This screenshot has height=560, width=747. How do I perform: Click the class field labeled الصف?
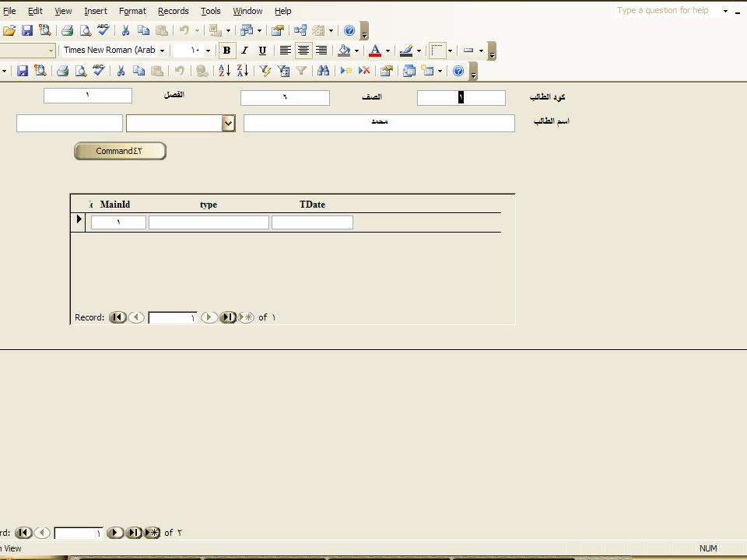point(285,98)
